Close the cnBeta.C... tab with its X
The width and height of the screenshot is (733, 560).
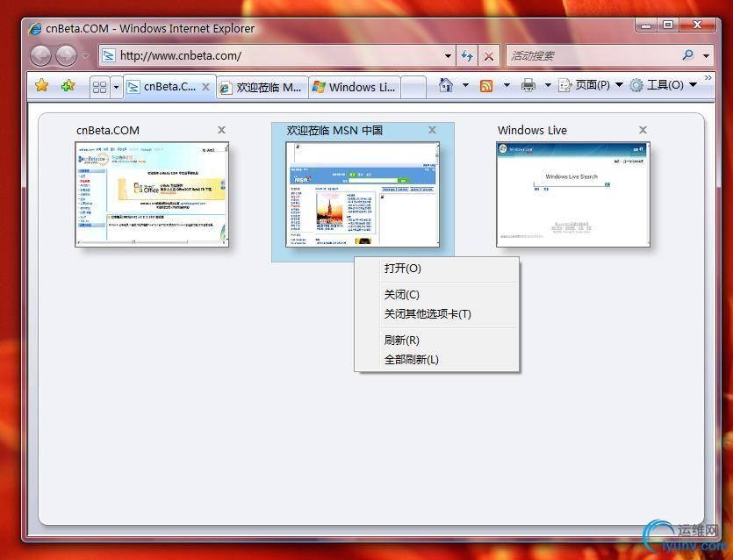(205, 87)
